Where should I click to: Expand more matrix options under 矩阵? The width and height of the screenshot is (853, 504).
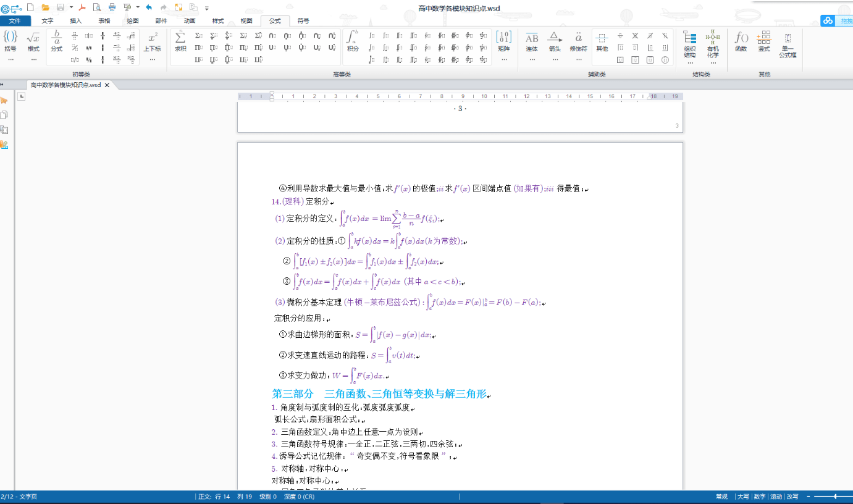click(504, 59)
